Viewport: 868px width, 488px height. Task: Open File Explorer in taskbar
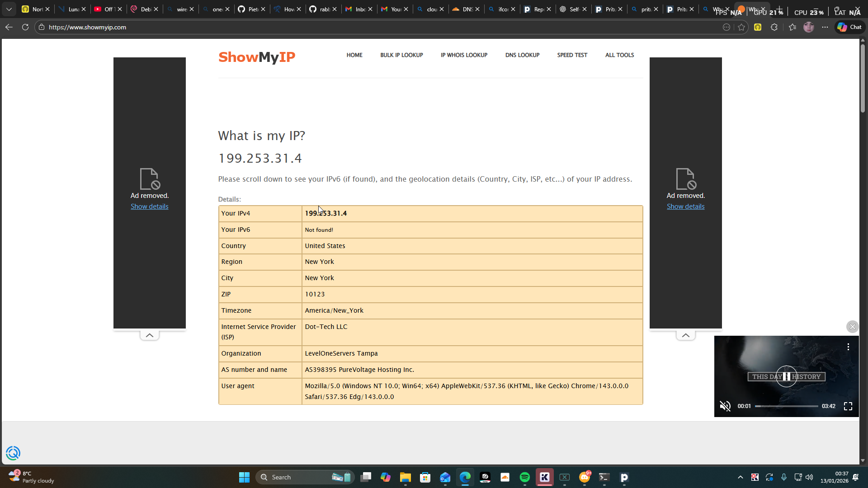405,477
